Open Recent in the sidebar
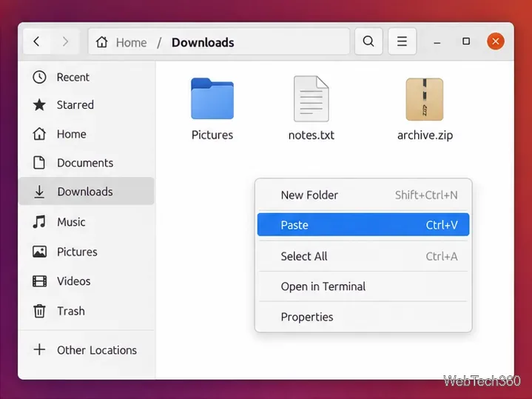Image resolution: width=532 pixels, height=399 pixels. (x=73, y=78)
